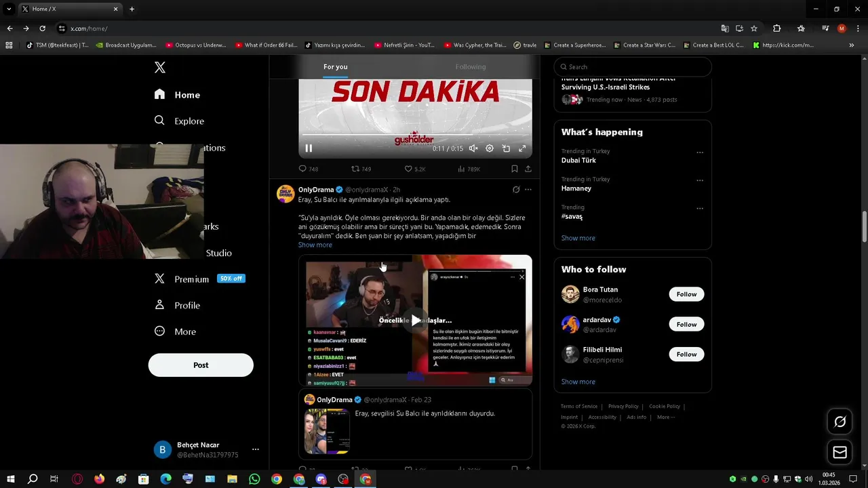Open the quoted OnlyDrama Feb 23 post
The image size is (868, 488).
(415, 424)
